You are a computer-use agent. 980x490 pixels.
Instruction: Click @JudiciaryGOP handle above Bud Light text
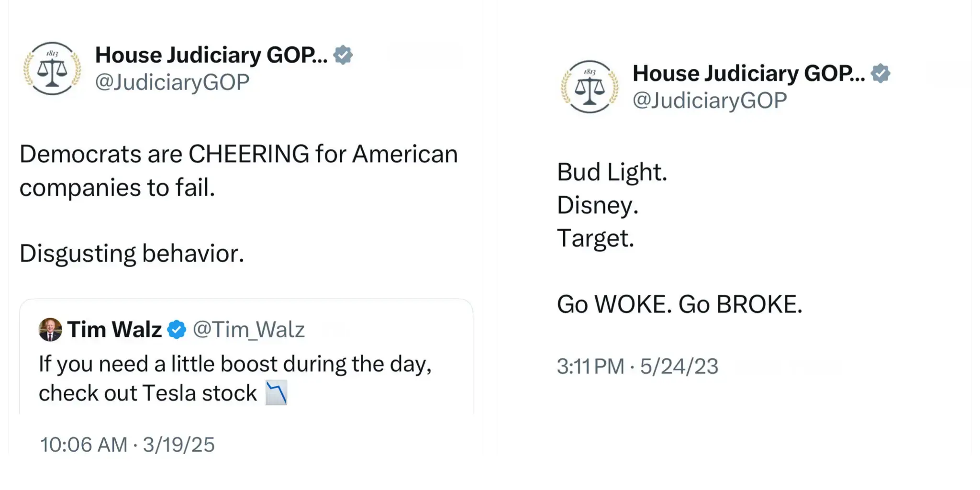pos(710,100)
